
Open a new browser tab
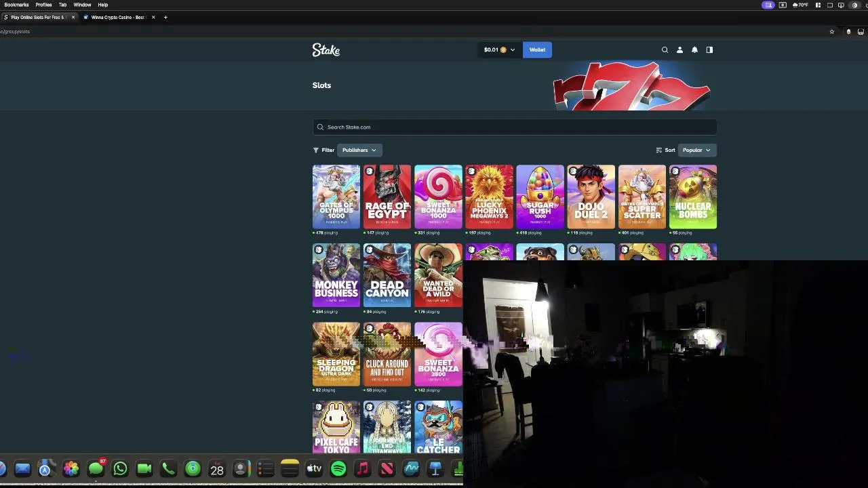165,17
